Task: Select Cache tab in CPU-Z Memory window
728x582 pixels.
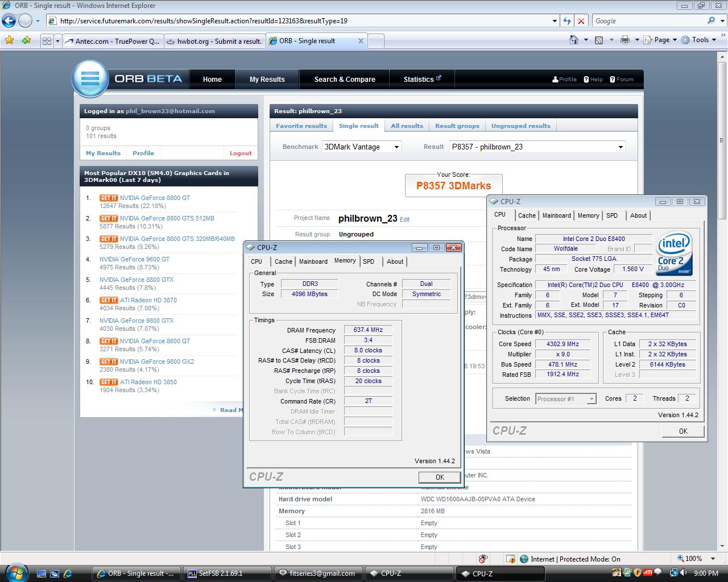Action: click(x=283, y=261)
